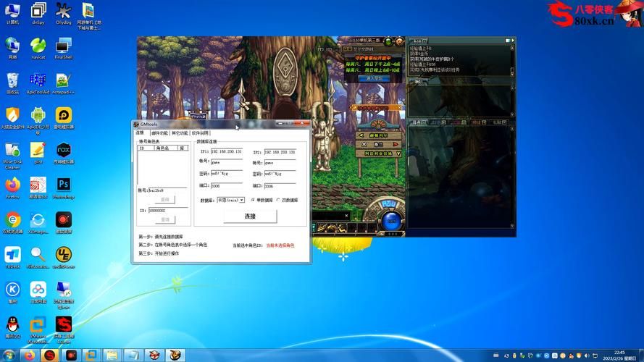This screenshot has height=362, width=644.
Task: Open the navicat desktop shortcut
Action: coord(38,49)
